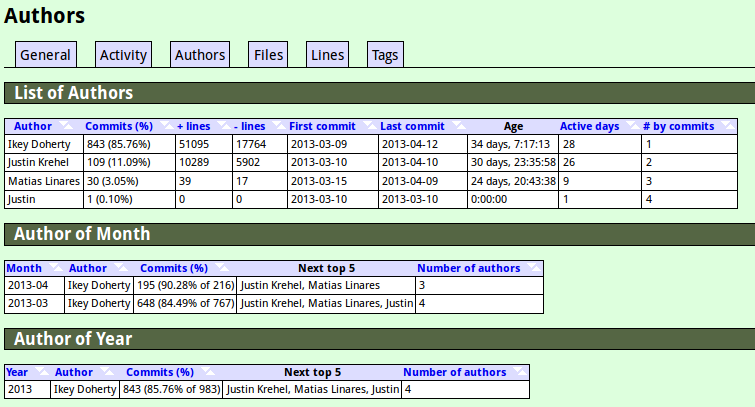This screenshot has height=407, width=755.
Task: Sort authors list by Author column
Action: (34, 127)
